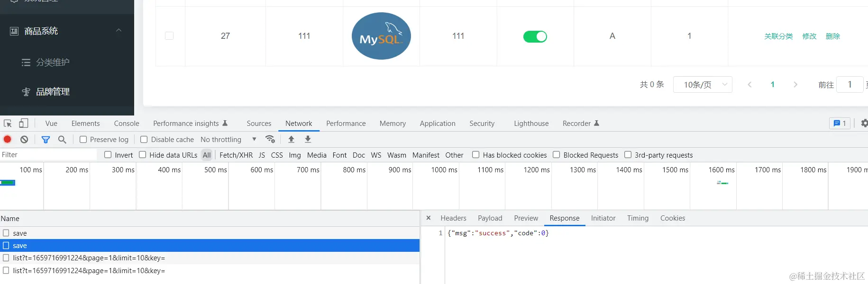
Task: Open the 10条/页 page size dropdown
Action: (x=703, y=84)
